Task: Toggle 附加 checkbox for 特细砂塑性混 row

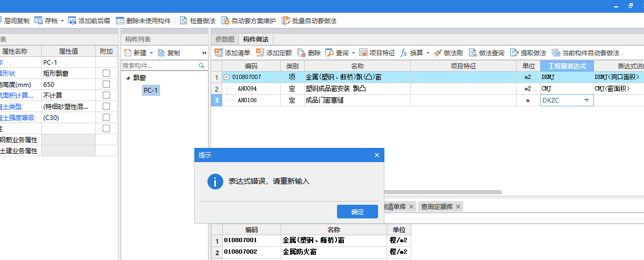Action: point(106,106)
